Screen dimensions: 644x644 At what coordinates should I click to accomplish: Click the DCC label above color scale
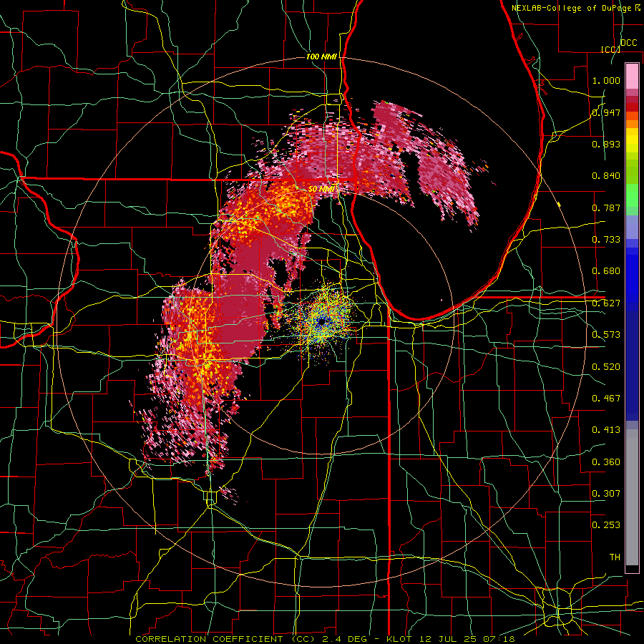629,43
